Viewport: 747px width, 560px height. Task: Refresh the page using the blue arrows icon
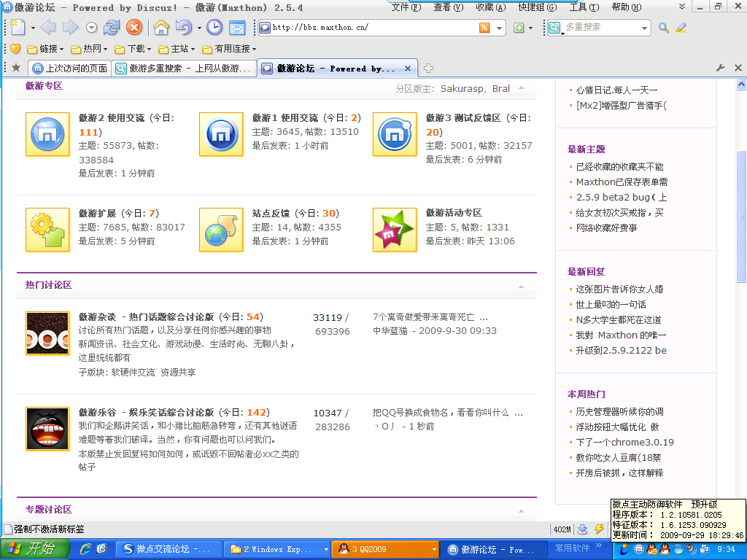point(112,27)
